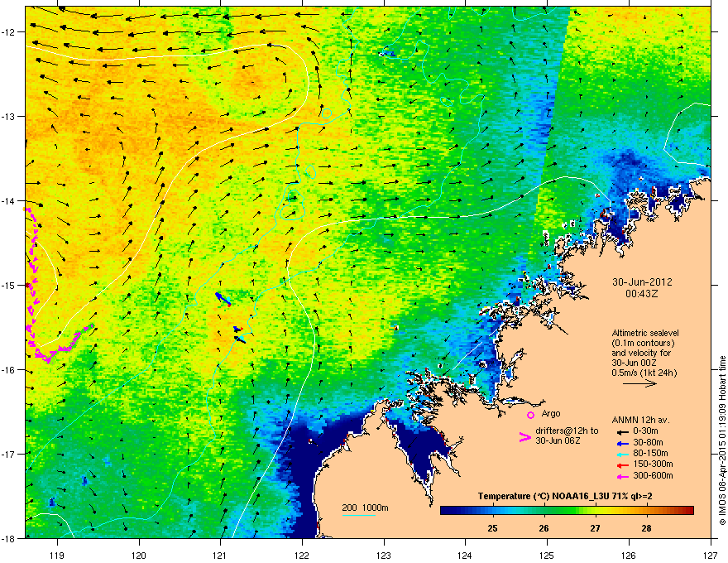Viewport: 728px width, 563px height.
Task: Click the Temperature NOAA16_L3U colorbar title
Action: point(565,497)
